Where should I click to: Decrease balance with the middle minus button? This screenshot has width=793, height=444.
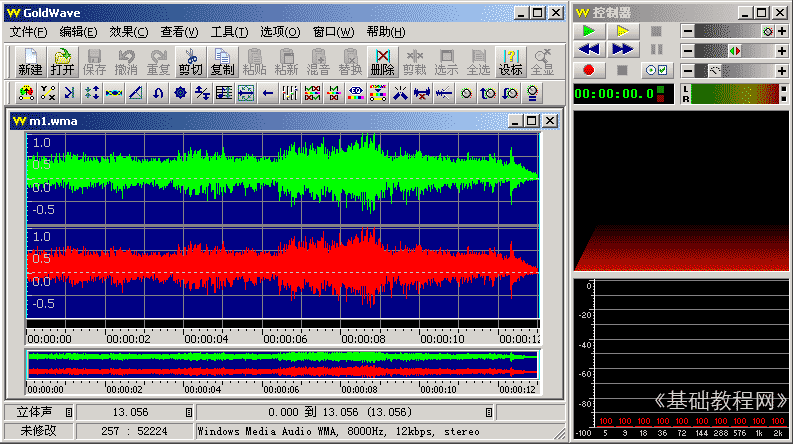click(x=687, y=50)
